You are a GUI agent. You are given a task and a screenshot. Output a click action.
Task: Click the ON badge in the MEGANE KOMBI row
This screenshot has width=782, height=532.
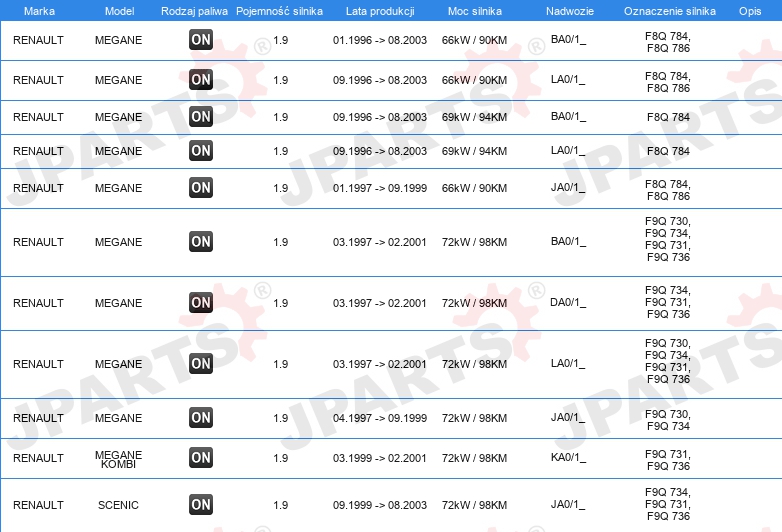(201, 458)
